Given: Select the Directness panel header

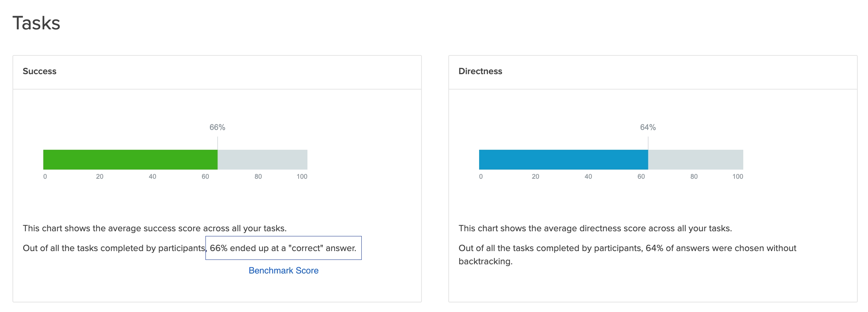Looking at the screenshot, I should click(481, 71).
